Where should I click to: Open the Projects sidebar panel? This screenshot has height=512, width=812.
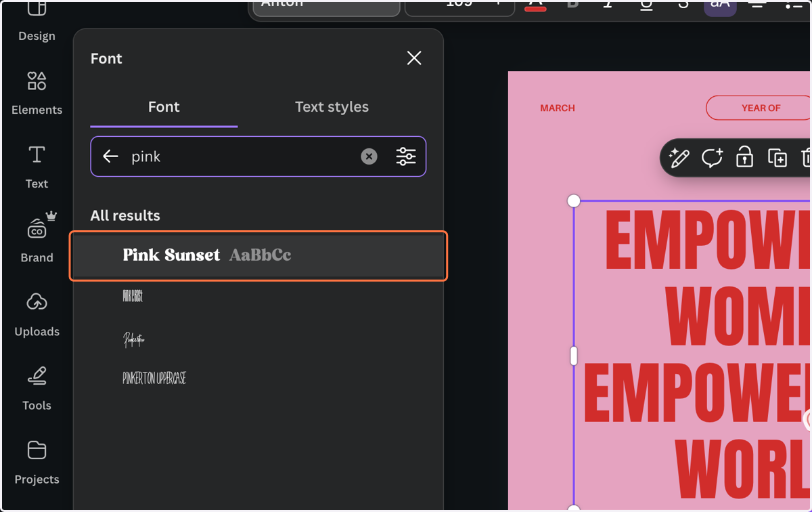click(x=37, y=463)
